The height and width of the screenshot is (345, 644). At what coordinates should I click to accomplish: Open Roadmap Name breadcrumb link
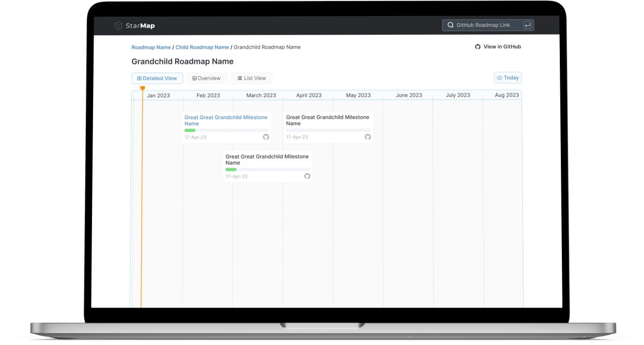(x=151, y=47)
